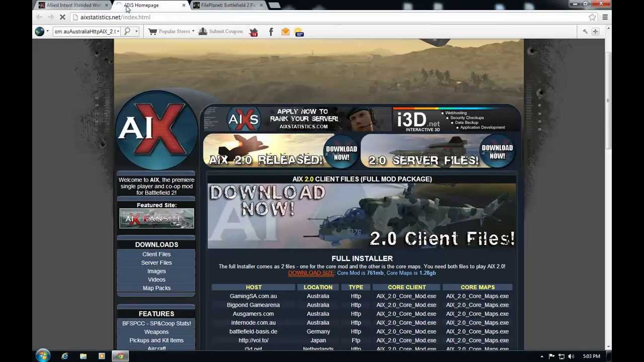Viewport: 644px width, 362px height.
Task: Open Map Packs in the Downloads sidebar
Action: tap(156, 288)
